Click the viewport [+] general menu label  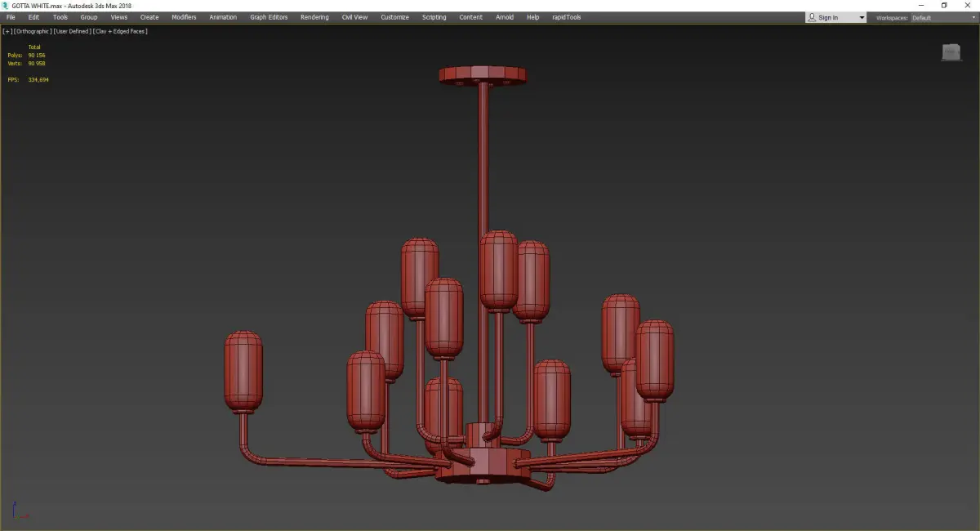point(7,31)
